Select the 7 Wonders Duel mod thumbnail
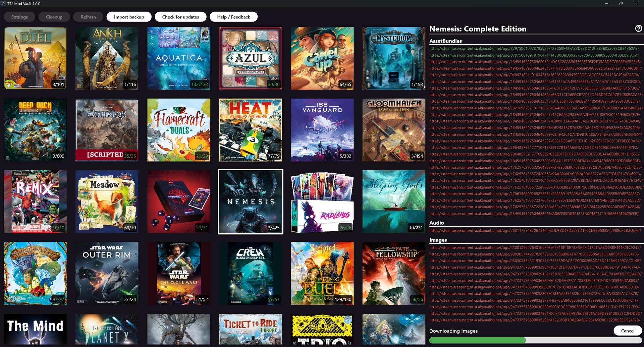 [x=35, y=58]
